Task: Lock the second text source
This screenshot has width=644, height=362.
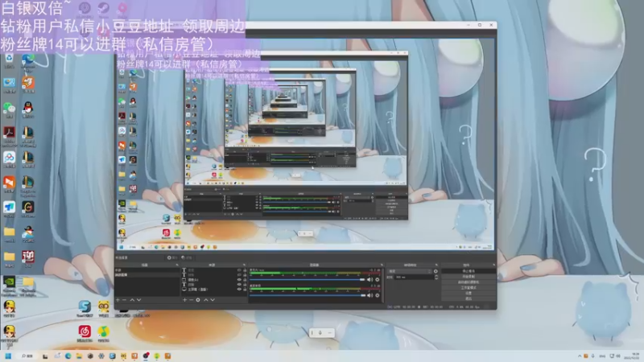Action: coord(245,274)
